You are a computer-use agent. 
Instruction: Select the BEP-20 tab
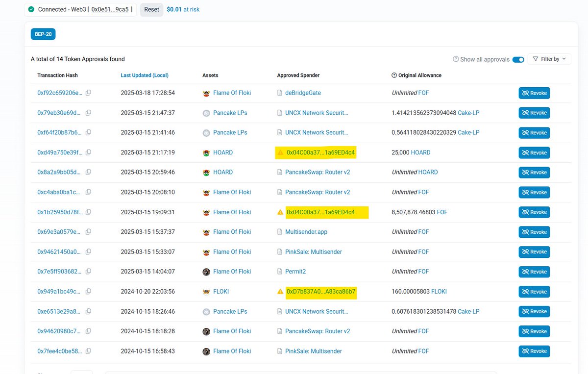coord(43,34)
